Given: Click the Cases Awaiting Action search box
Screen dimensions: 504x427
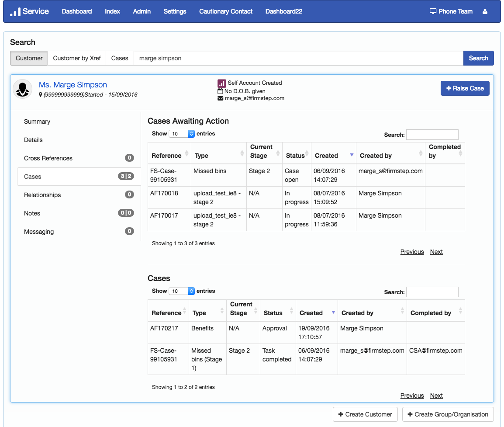Looking at the screenshot, I should [432, 135].
